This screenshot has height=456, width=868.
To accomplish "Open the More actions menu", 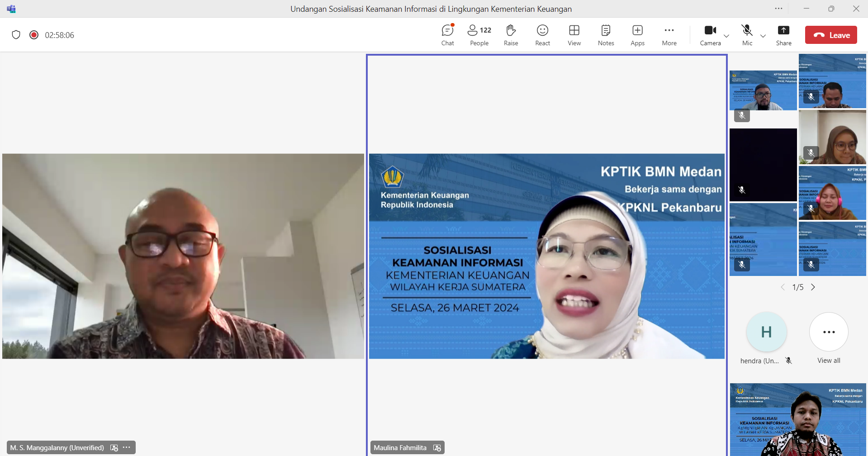I will 669,35.
